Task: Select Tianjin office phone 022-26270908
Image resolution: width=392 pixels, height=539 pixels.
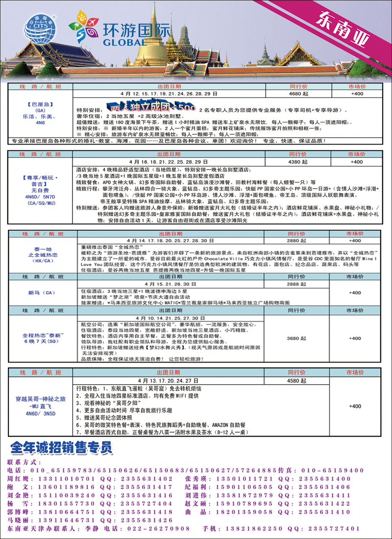Action: [x=158, y=528]
